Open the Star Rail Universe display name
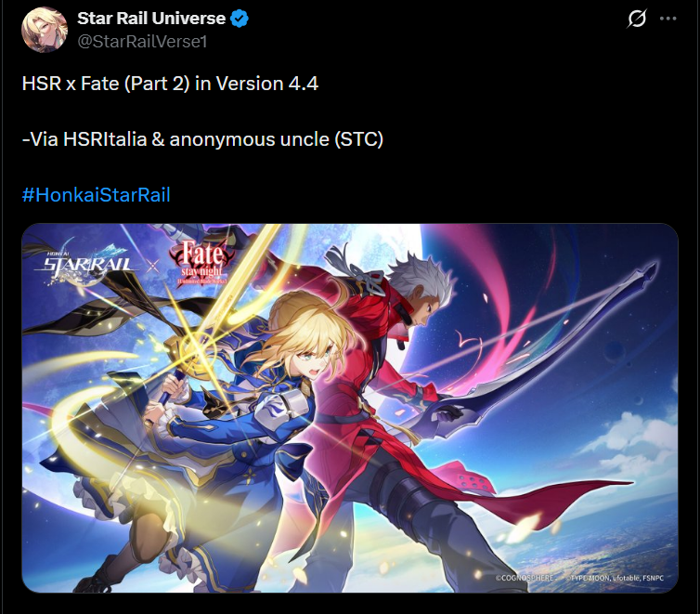 (151, 19)
